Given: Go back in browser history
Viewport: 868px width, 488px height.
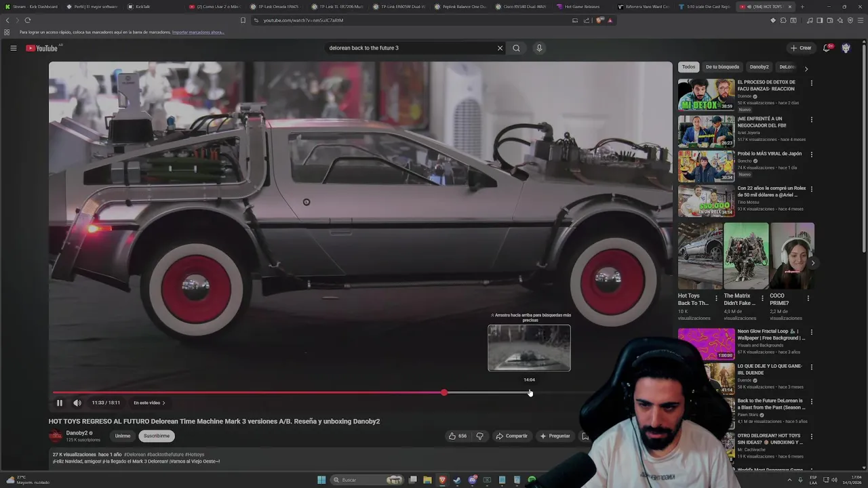Looking at the screenshot, I should click(x=7, y=20).
